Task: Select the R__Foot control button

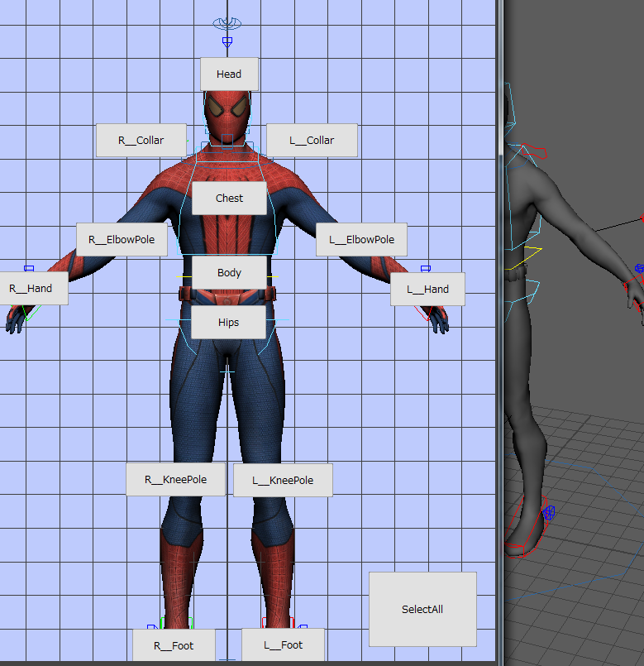Action: click(174, 645)
